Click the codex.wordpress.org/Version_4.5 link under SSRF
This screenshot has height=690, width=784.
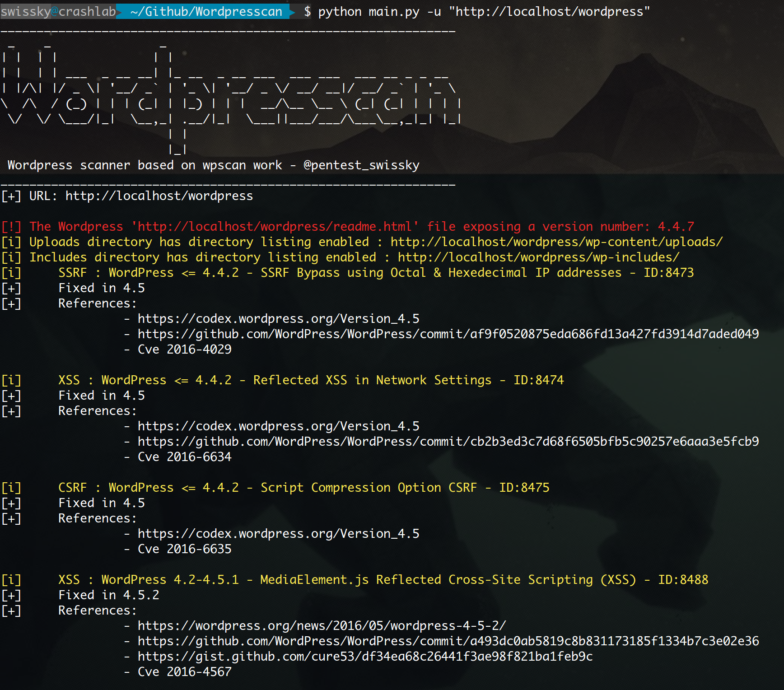click(278, 319)
